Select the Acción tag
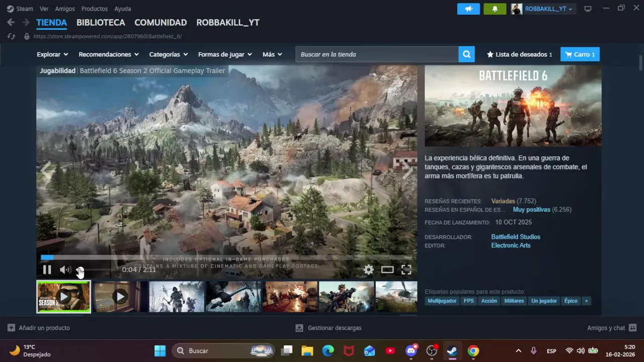 point(489,301)
